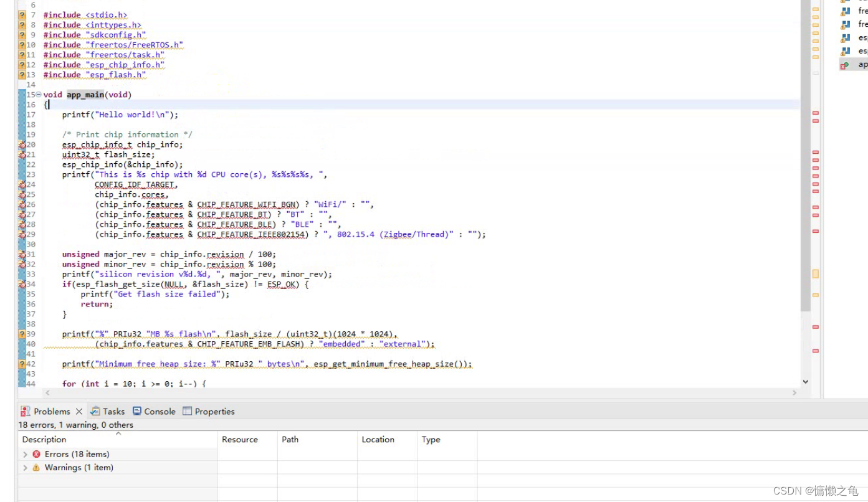Click the "Hello world!\n" string
The image size is (868, 502).
pos(134,115)
